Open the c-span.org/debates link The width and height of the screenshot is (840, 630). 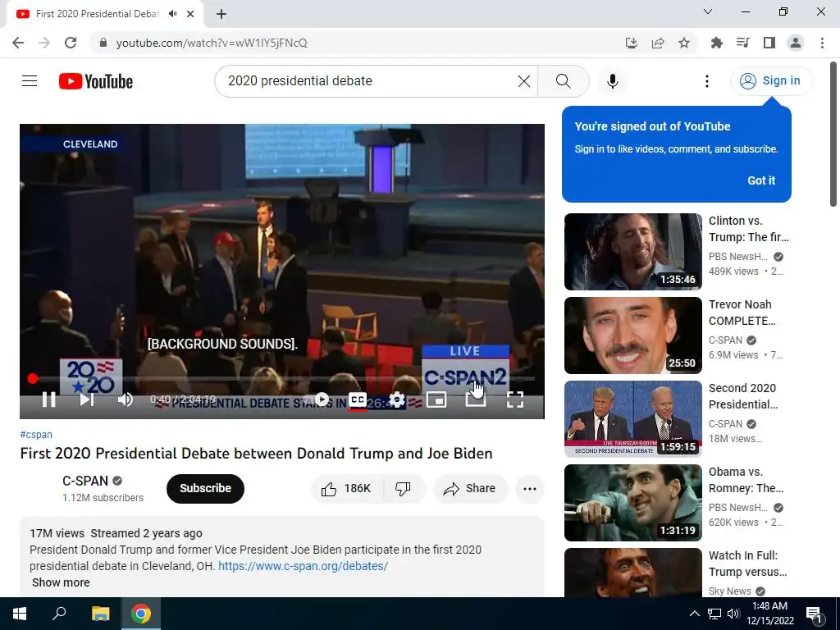pyautogui.click(x=303, y=566)
